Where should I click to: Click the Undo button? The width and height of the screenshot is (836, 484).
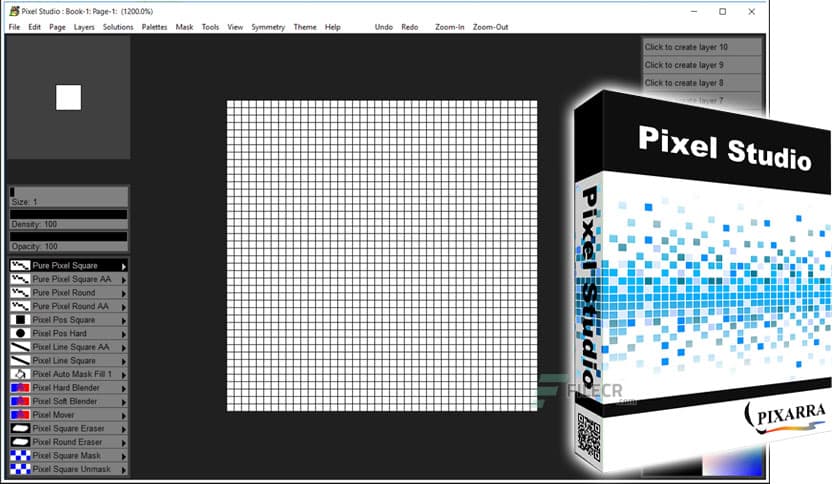383,27
